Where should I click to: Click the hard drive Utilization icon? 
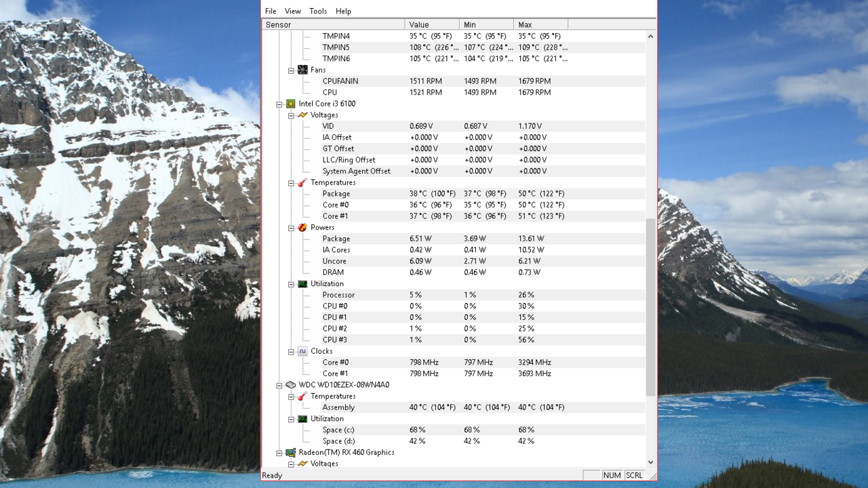coord(302,418)
